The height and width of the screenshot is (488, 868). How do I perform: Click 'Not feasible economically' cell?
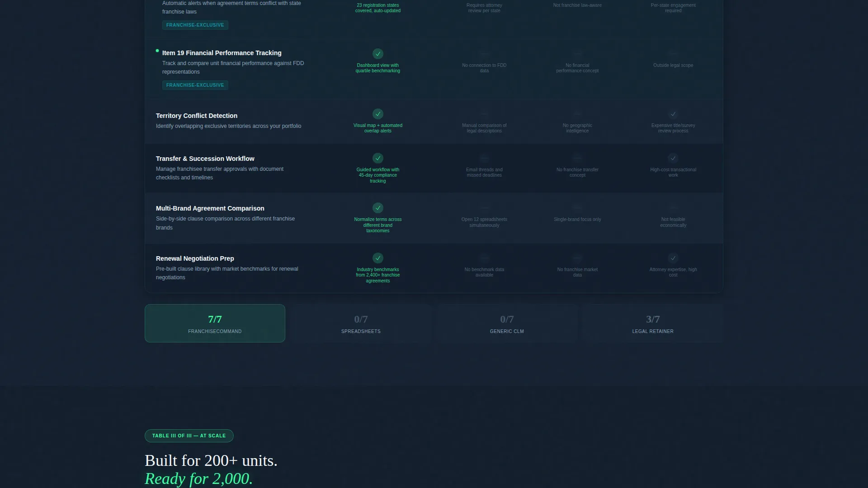(x=673, y=222)
